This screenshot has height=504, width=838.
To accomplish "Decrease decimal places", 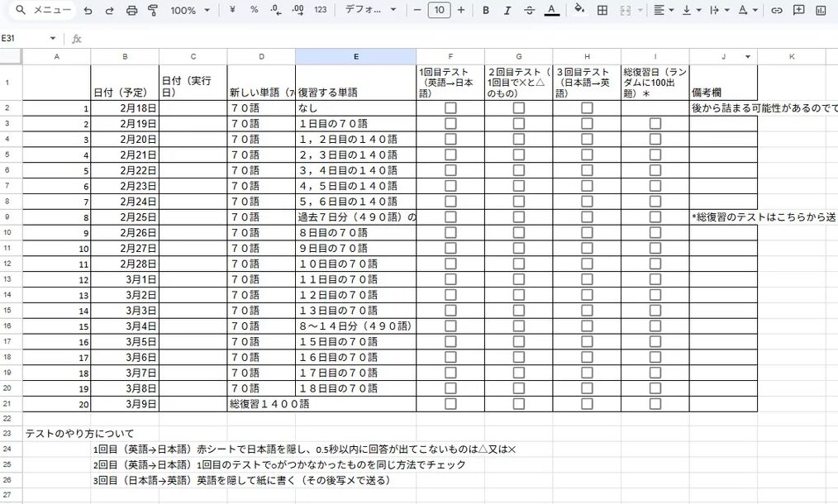I will 276,10.
